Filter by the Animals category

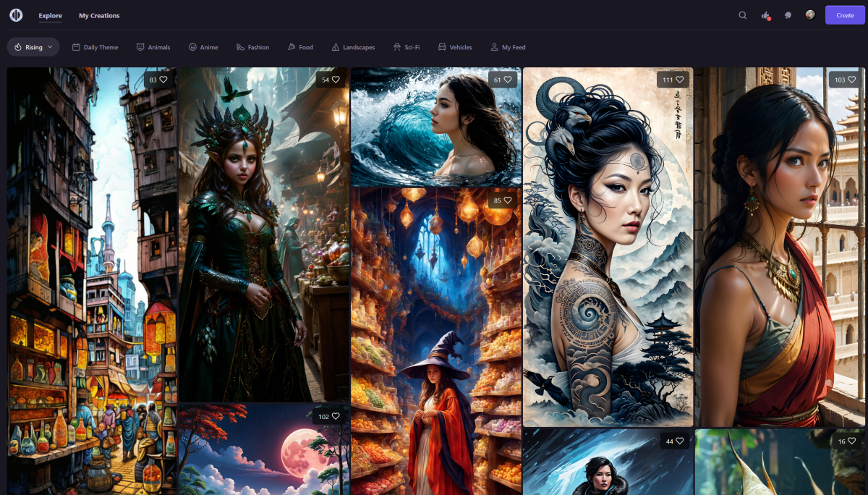(153, 47)
